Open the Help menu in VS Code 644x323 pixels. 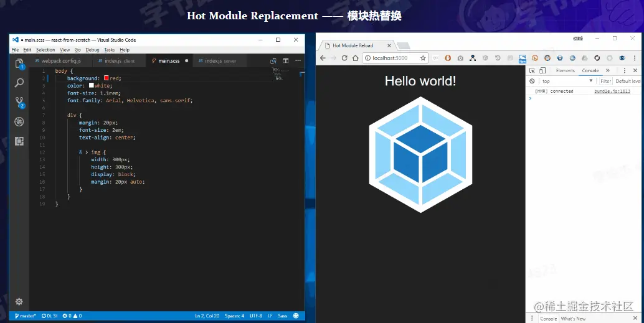click(125, 50)
